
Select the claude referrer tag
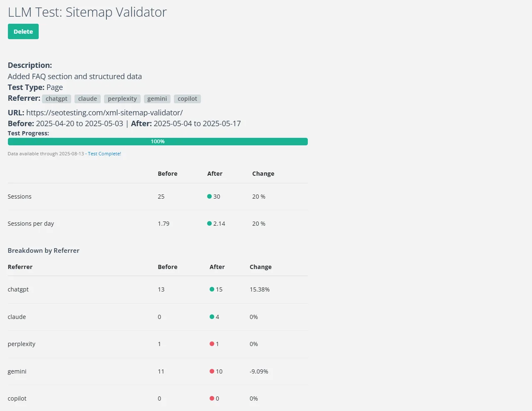[x=87, y=99]
